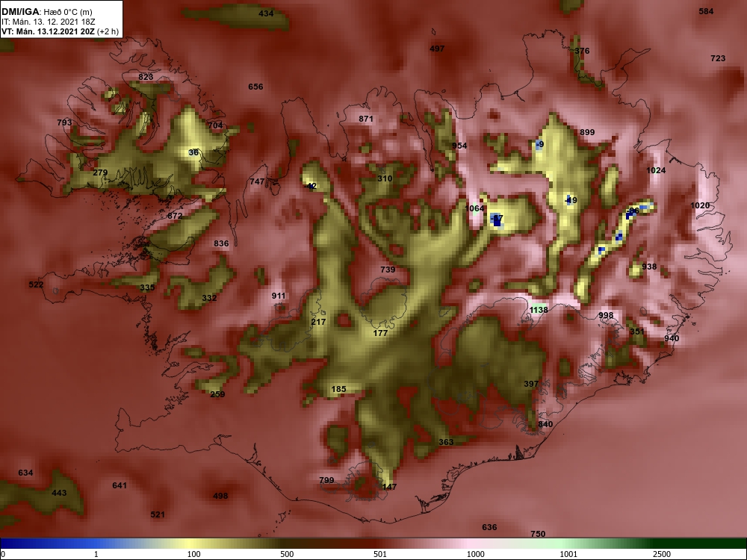The height and width of the screenshot is (560, 747).
Task: Click the map value 656
Action: point(255,87)
